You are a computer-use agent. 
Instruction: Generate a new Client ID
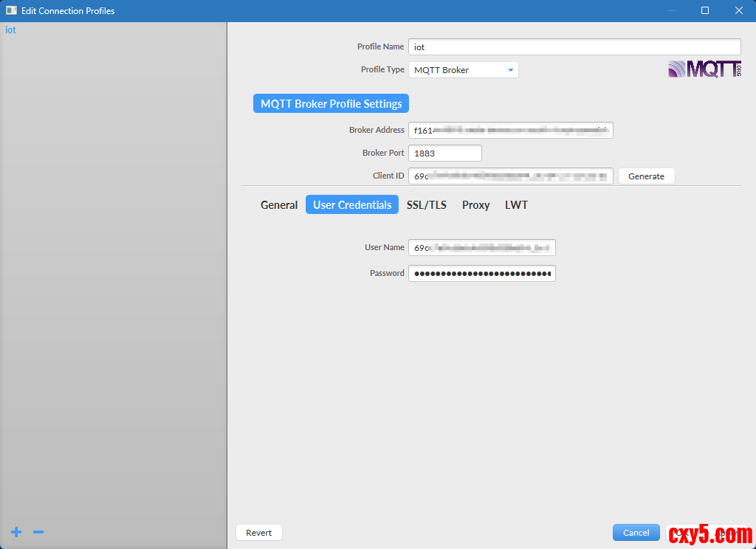[646, 176]
